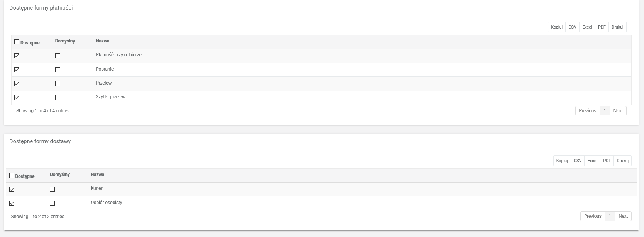This screenshot has width=644, height=237.
Task: Open page 1 of payment methods table
Action: coord(605,111)
